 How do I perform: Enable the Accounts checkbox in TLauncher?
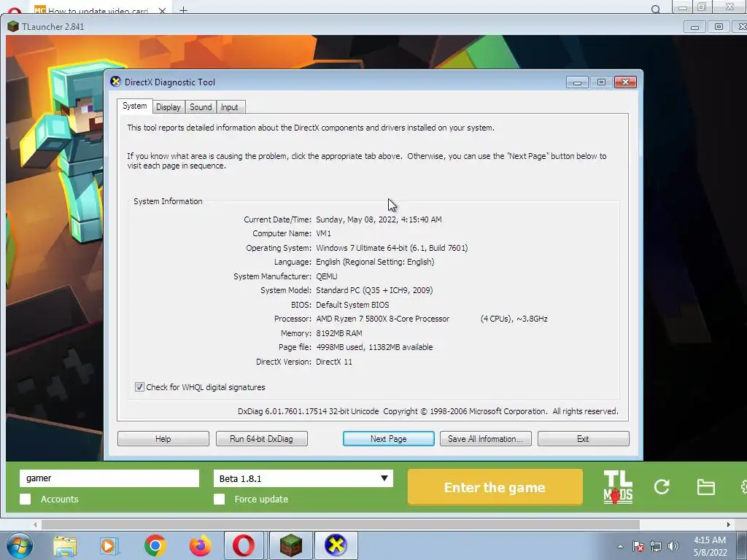point(26,499)
